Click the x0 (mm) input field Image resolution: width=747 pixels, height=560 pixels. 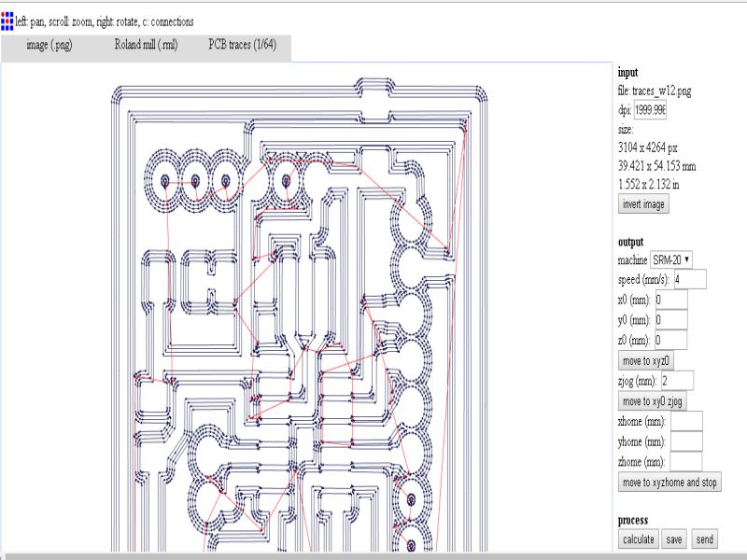671,300
